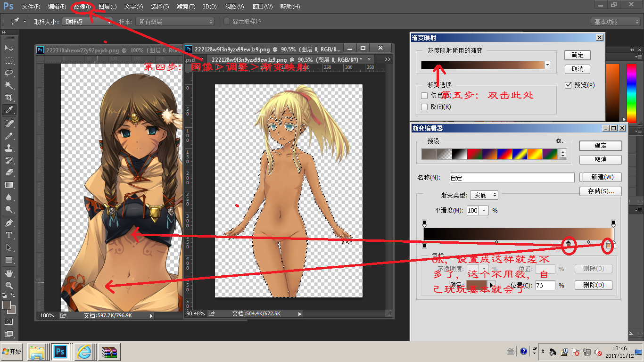
Task: Select the Crop tool
Action: click(x=9, y=97)
